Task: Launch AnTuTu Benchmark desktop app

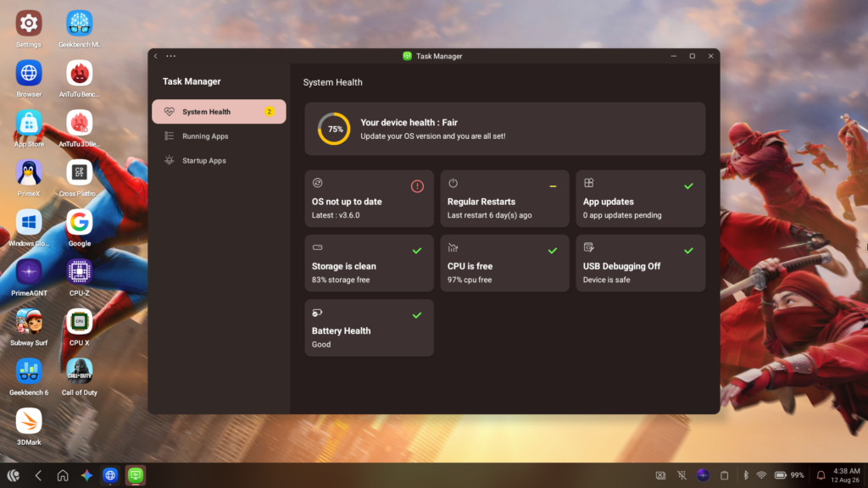Action: pyautogui.click(x=79, y=73)
